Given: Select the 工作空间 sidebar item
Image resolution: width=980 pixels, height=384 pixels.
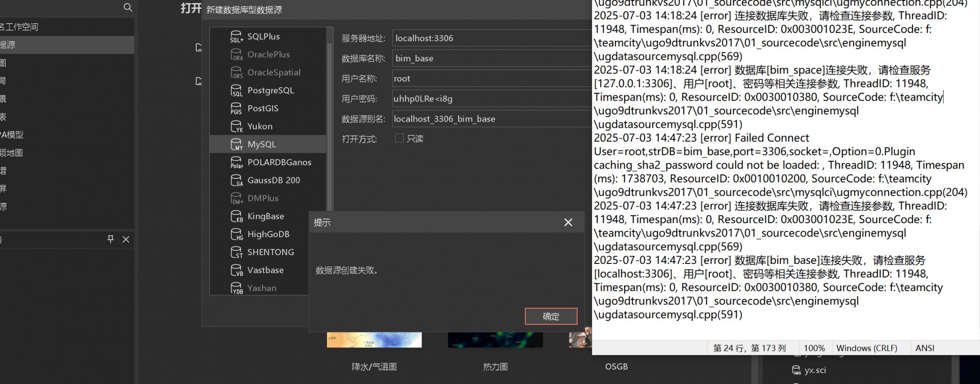Looking at the screenshot, I should [x=67, y=27].
